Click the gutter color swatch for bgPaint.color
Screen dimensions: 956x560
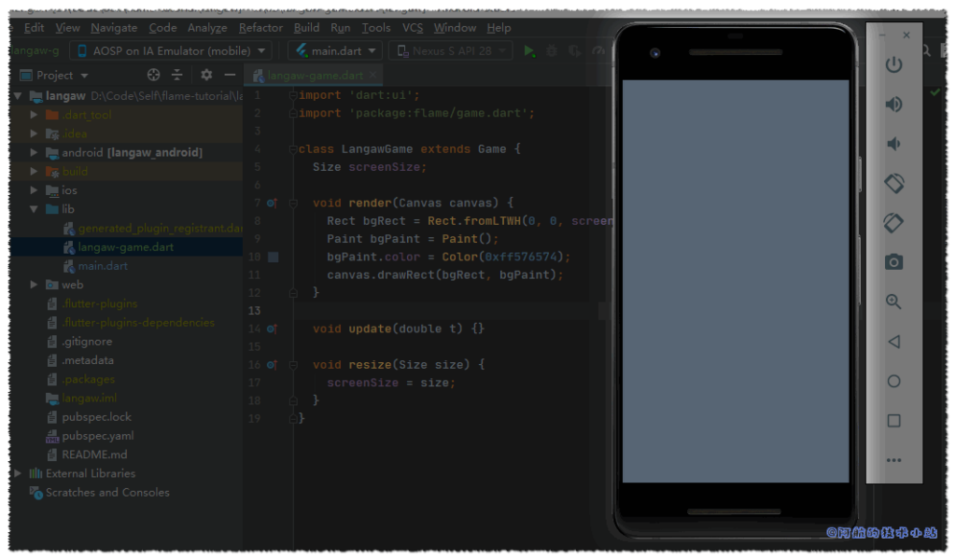pos(273,257)
